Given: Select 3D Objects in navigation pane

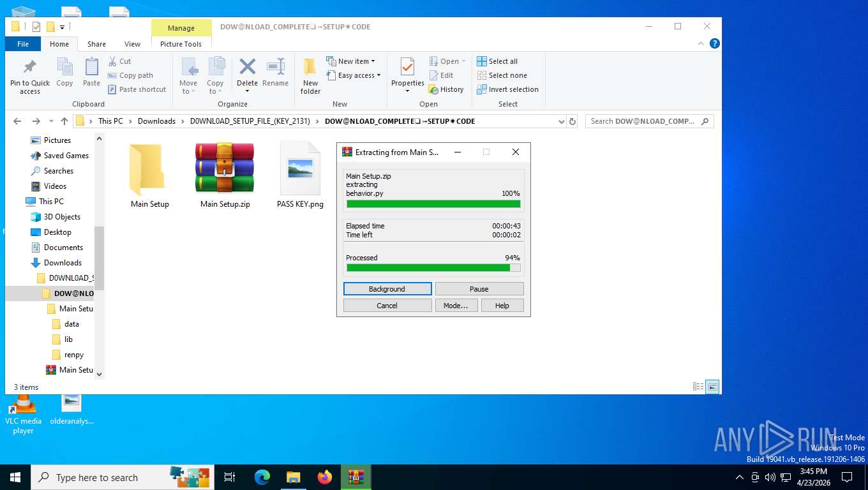Looking at the screenshot, I should click(x=62, y=217).
